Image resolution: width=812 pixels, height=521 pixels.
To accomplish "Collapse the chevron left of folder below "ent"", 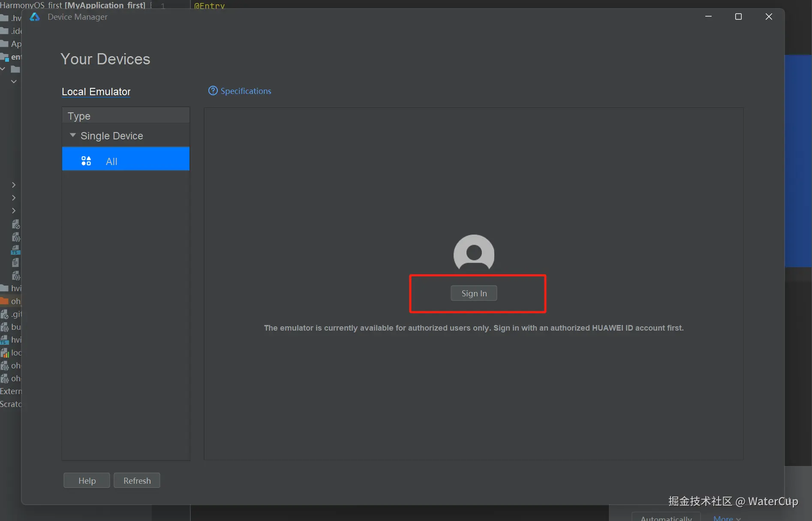I will 3,69.
